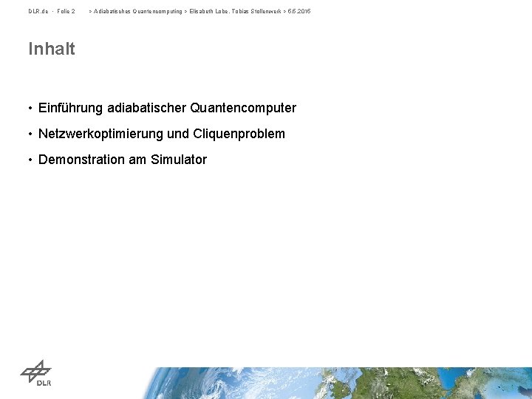Select the 'Inhalt' slide title
This screenshot has height=399, width=532.
52,49
